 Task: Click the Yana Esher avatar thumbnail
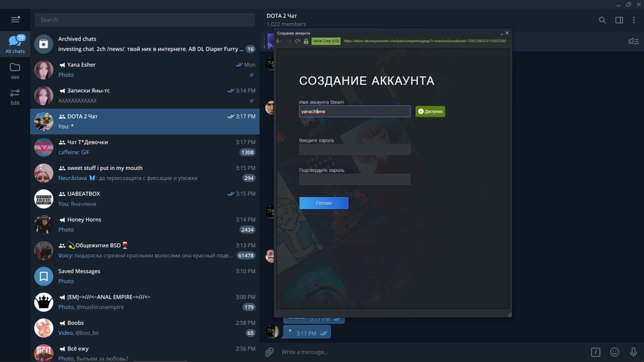point(44,70)
